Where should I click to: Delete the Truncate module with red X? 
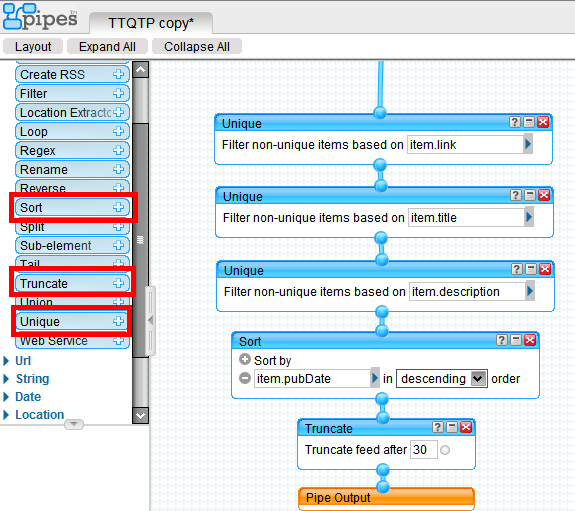point(466,427)
